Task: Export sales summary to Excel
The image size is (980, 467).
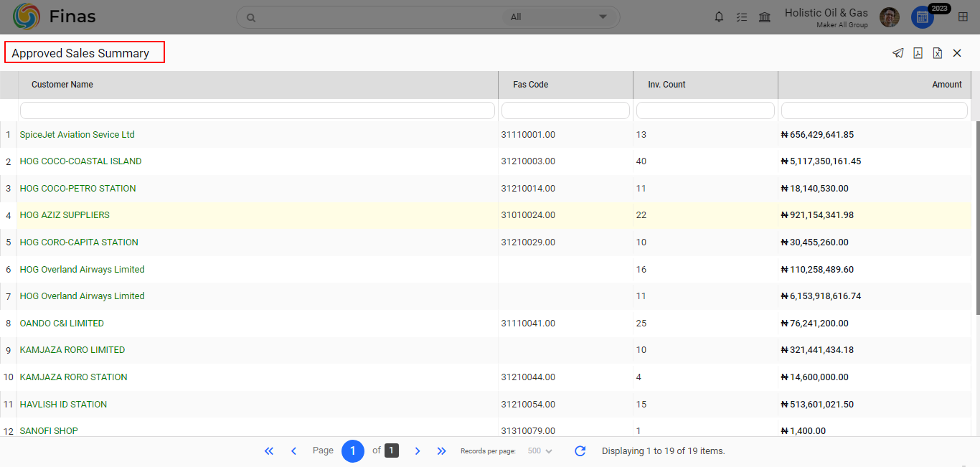Action: coord(937,53)
